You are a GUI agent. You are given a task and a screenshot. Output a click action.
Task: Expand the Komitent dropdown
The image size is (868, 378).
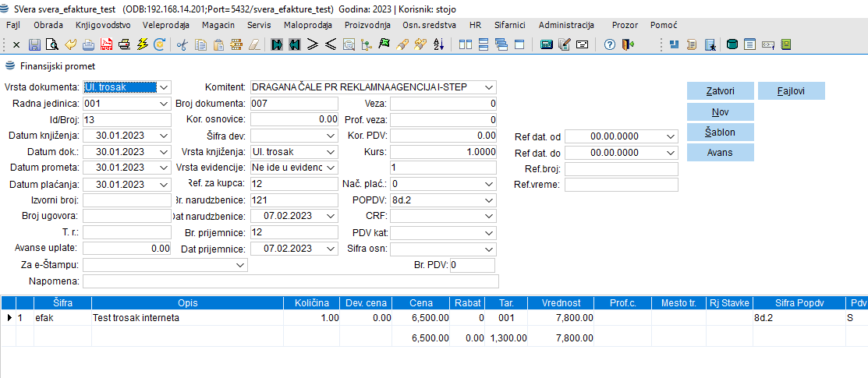click(489, 87)
